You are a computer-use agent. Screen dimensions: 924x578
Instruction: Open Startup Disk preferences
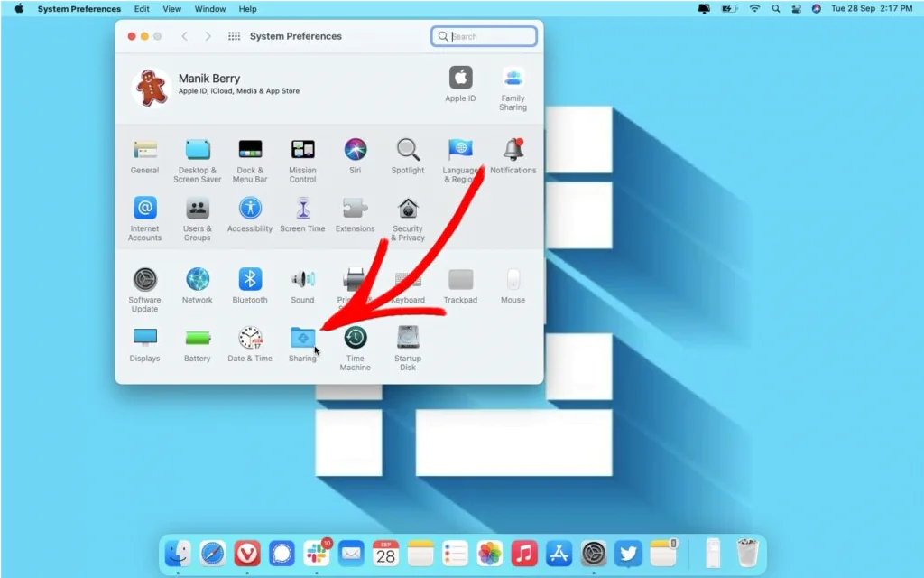tap(407, 336)
